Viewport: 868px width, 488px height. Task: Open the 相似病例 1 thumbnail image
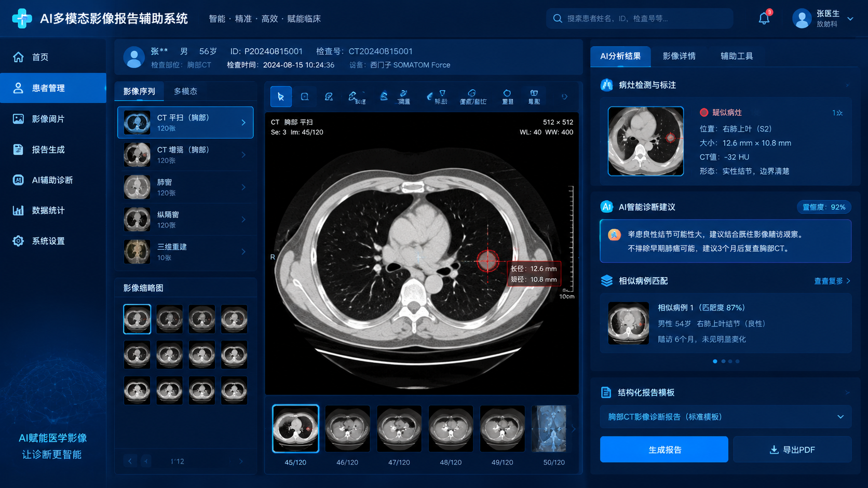coord(629,323)
